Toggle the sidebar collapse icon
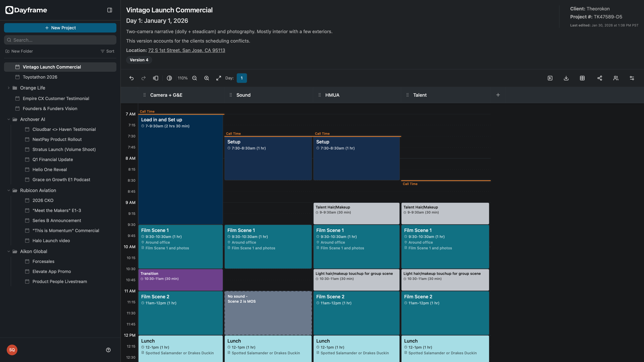The height and width of the screenshot is (362, 644). point(110,10)
